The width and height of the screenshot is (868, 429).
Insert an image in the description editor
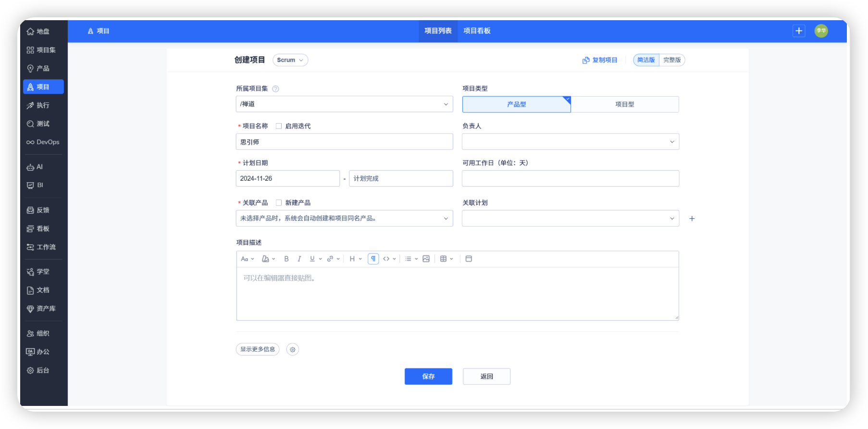coord(426,259)
